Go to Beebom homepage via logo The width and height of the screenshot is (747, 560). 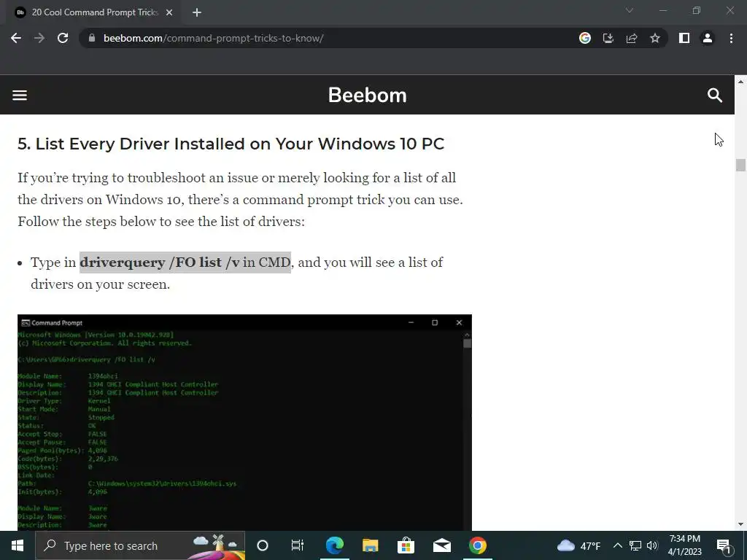click(x=368, y=96)
